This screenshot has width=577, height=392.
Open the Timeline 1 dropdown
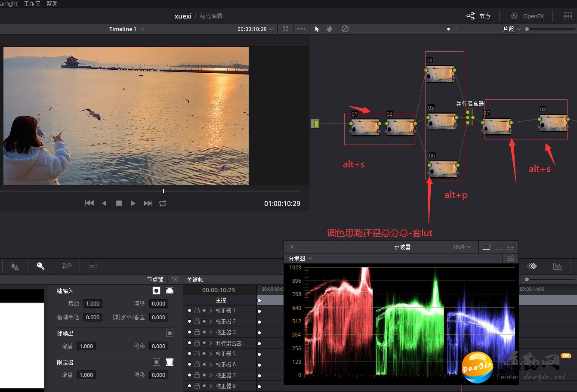[127, 29]
